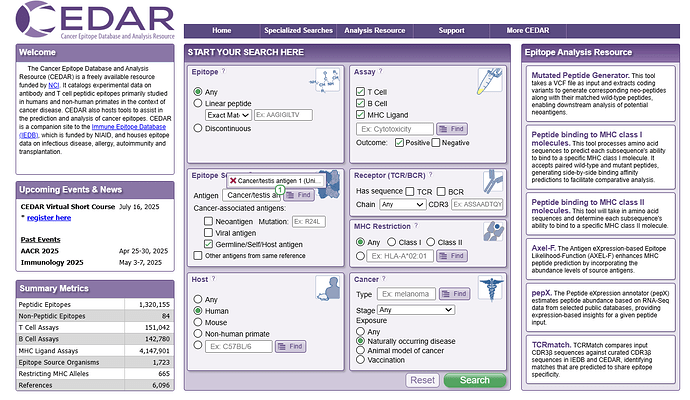Open the Mutated Peptide Generator tool
Screen dimensions: 690x400
pos(580,75)
